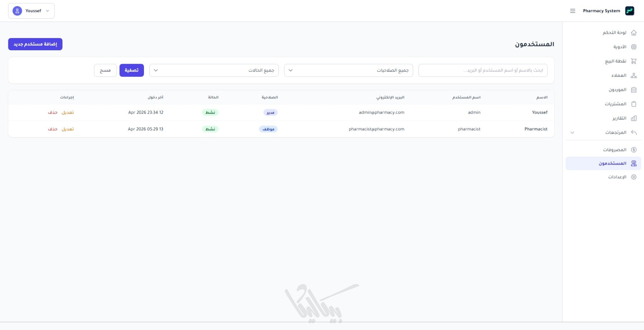644x330 pixels.
Task: Click the reports (التقارير) bar chart icon
Action: point(634,118)
